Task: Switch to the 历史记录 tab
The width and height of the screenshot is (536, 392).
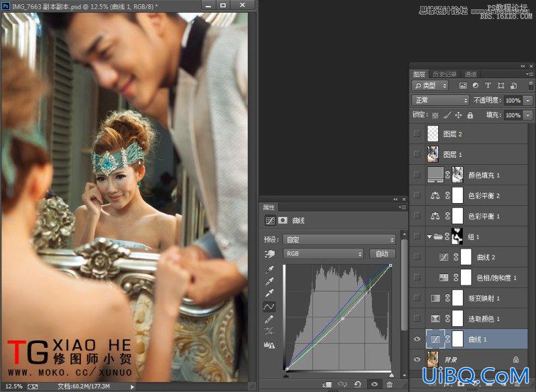Action: (x=444, y=74)
